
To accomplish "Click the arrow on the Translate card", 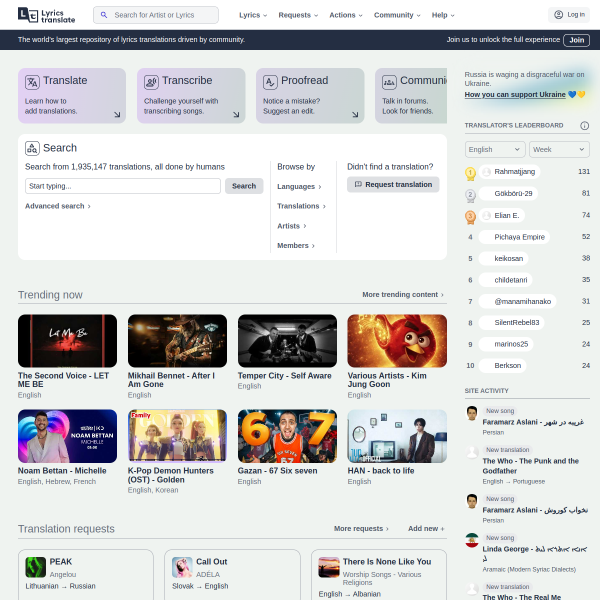I will click(117, 114).
